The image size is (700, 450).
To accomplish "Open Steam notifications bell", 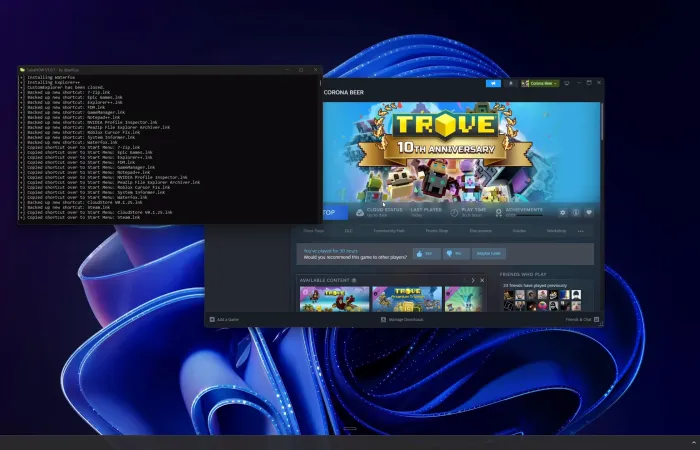I will [511, 83].
